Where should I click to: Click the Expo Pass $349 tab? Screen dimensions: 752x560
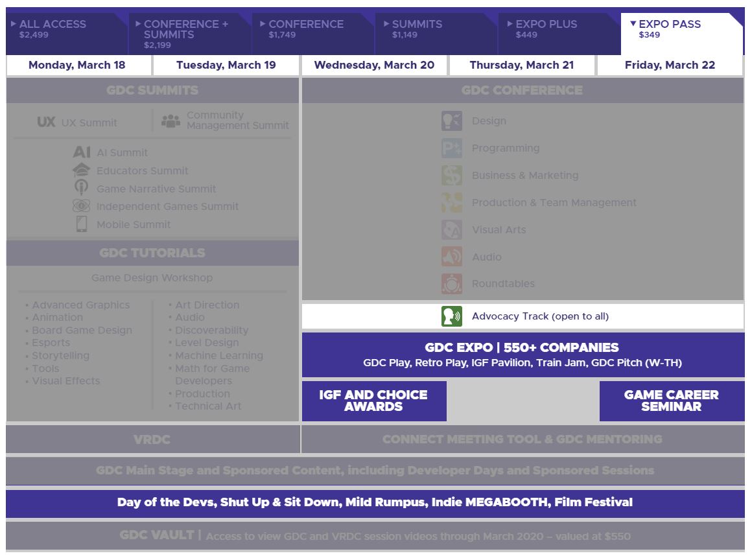click(682, 34)
